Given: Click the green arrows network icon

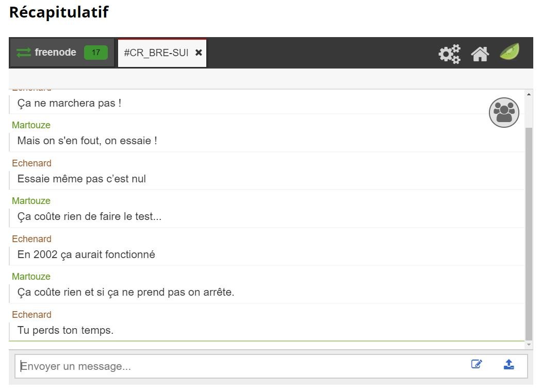Looking at the screenshot, I should 23,53.
